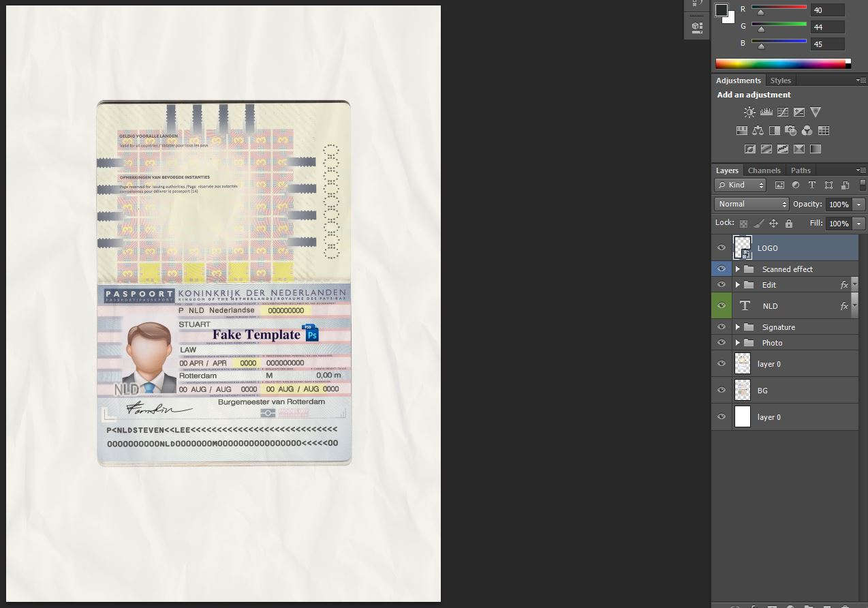Open the Layers panel menu

coord(862,170)
